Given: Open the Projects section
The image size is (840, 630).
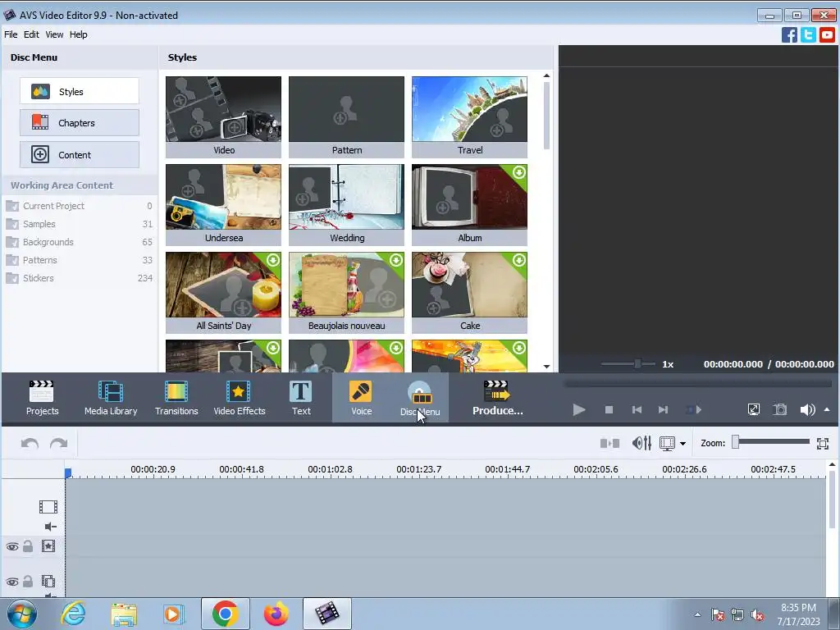Looking at the screenshot, I should [42, 398].
